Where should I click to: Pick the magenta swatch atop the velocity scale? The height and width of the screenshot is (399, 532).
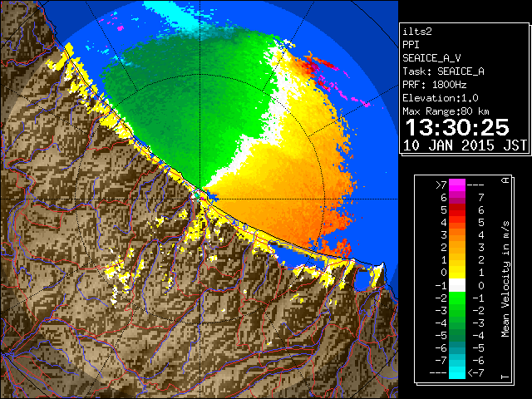[x=457, y=185]
